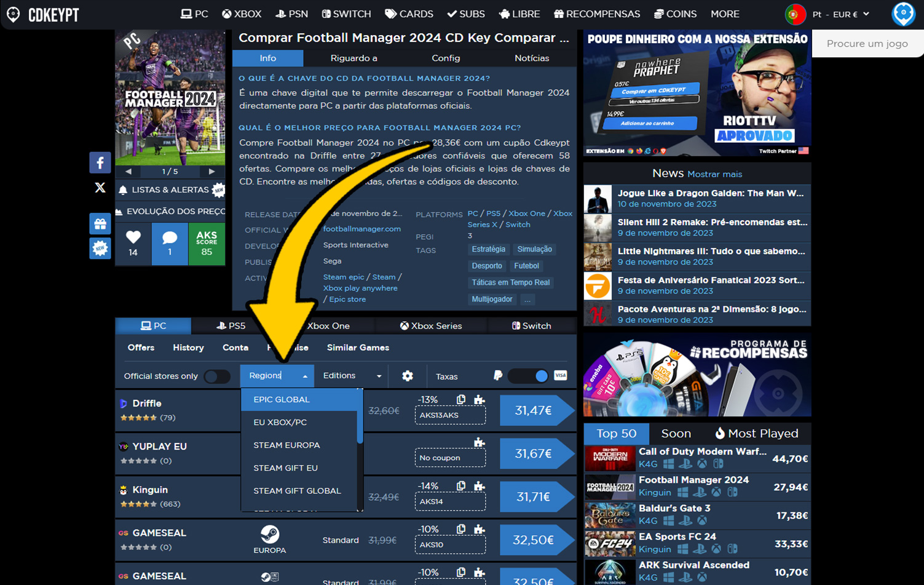Open Listas & Alertas bell option
Viewport: 924px width, 585px height.
(x=170, y=190)
